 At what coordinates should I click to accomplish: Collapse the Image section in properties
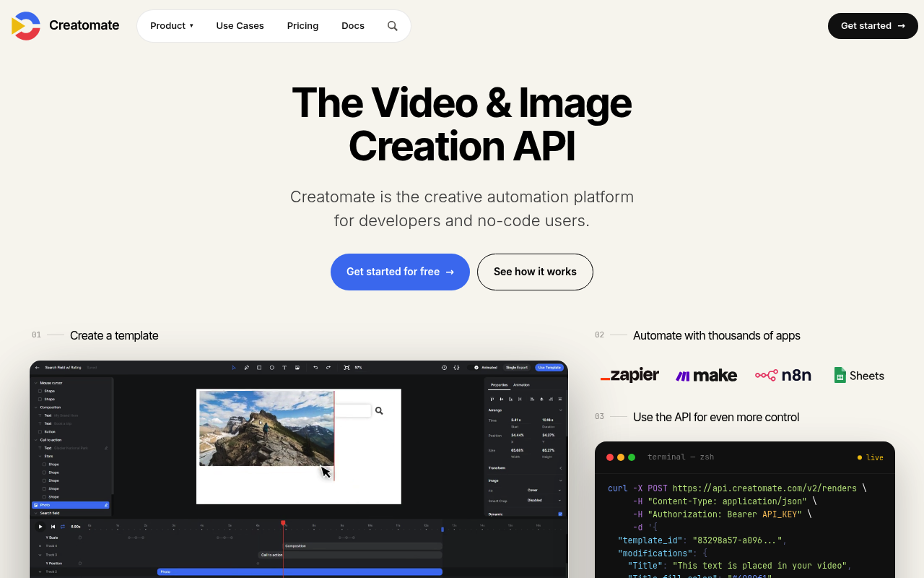561,480
